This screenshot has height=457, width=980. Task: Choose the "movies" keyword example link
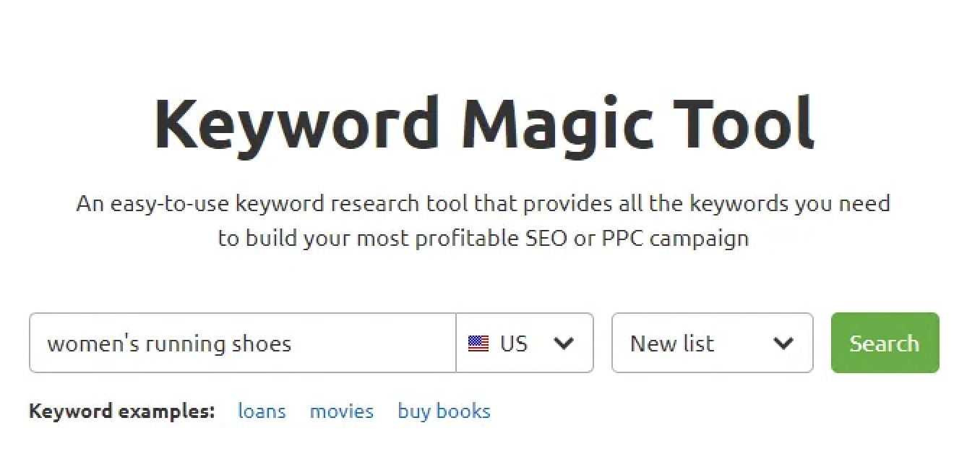click(x=341, y=411)
